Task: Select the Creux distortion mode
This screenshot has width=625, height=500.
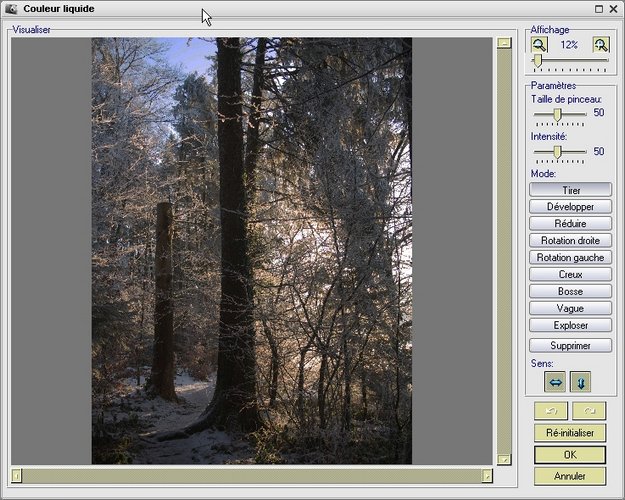Action: [x=570, y=274]
